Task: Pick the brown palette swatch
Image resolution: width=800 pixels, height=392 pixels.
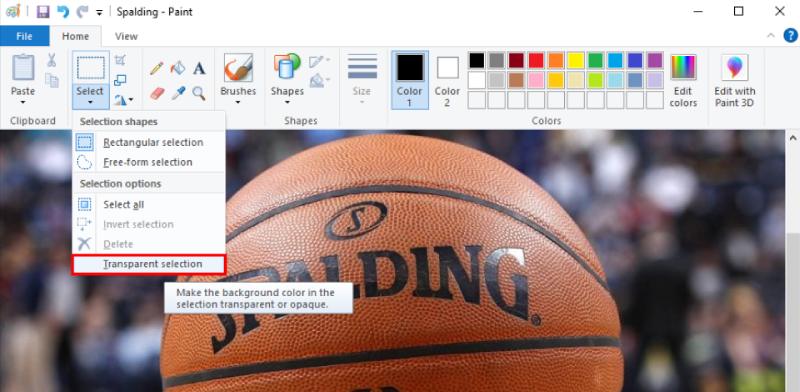Action: pos(516,80)
